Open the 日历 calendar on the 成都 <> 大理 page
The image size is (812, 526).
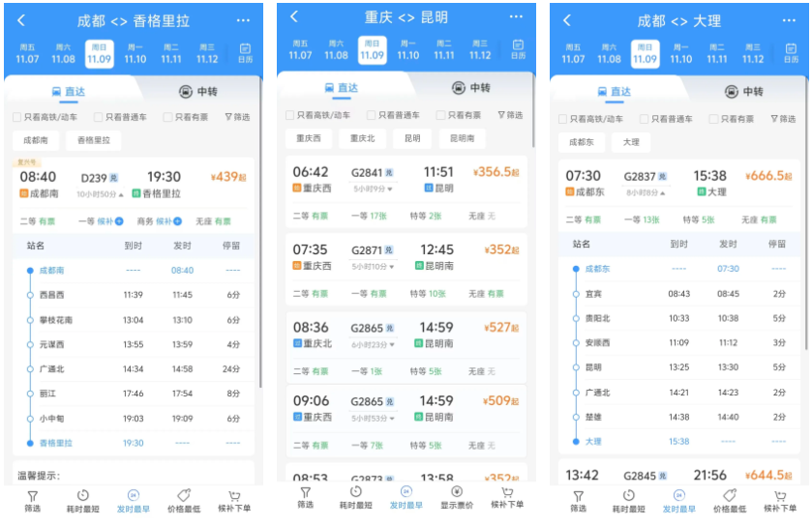click(790, 52)
